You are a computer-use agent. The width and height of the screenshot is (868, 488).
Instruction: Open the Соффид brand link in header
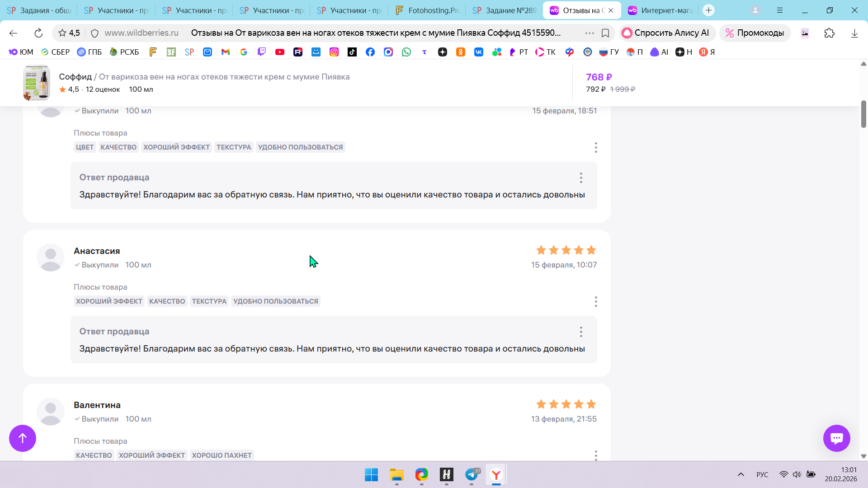[x=75, y=77]
